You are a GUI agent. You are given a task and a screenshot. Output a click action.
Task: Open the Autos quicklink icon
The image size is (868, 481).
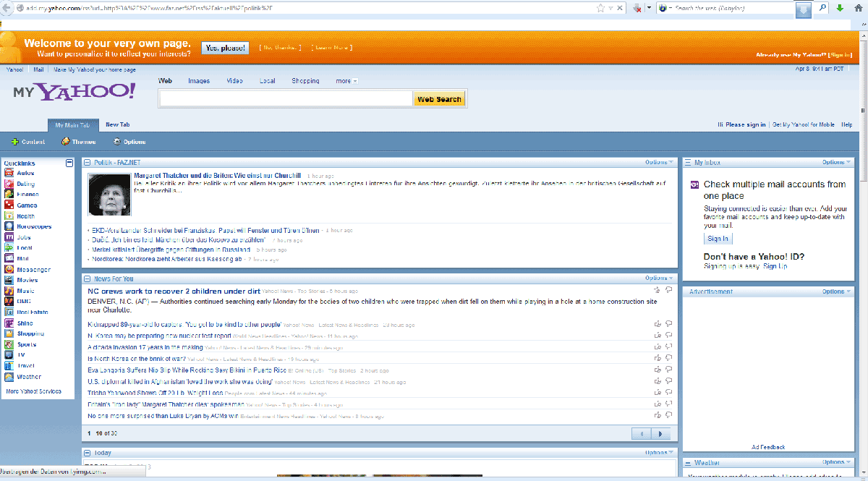point(9,174)
